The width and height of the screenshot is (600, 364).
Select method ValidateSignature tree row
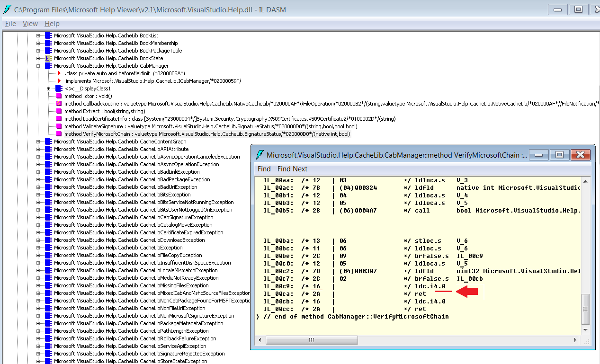(x=211, y=126)
